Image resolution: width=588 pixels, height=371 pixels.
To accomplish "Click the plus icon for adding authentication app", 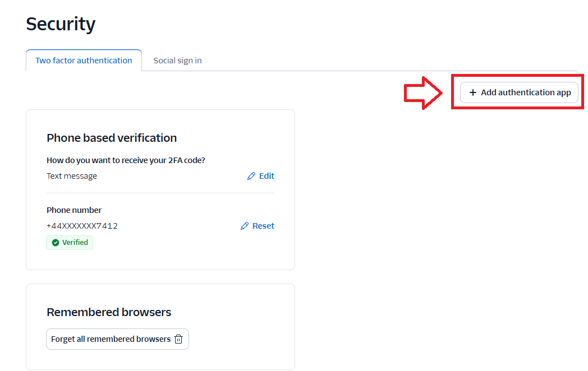I will 473,92.
